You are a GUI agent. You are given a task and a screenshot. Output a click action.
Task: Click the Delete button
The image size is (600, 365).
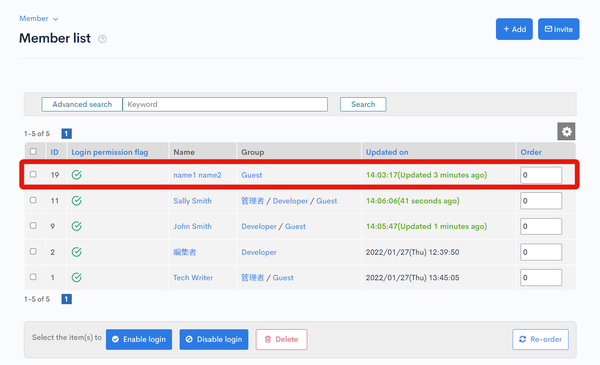point(281,339)
